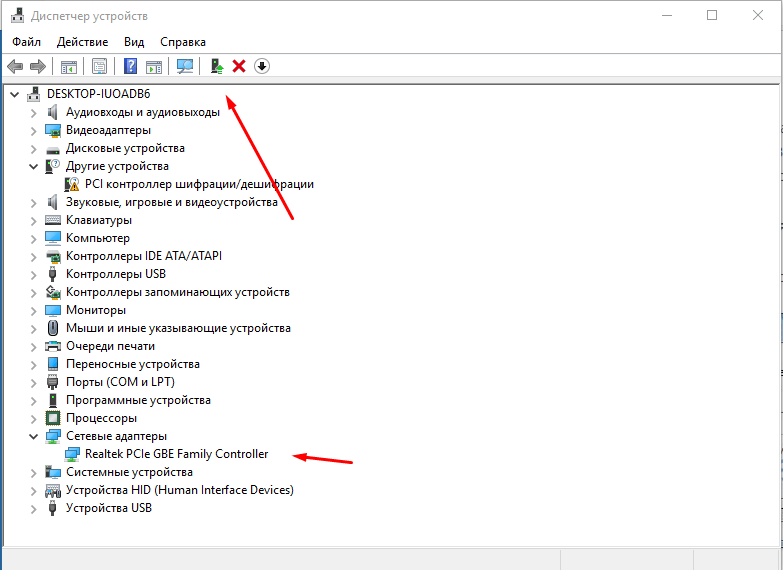
Task: Click the red X Uninstall device icon
Action: [239, 66]
